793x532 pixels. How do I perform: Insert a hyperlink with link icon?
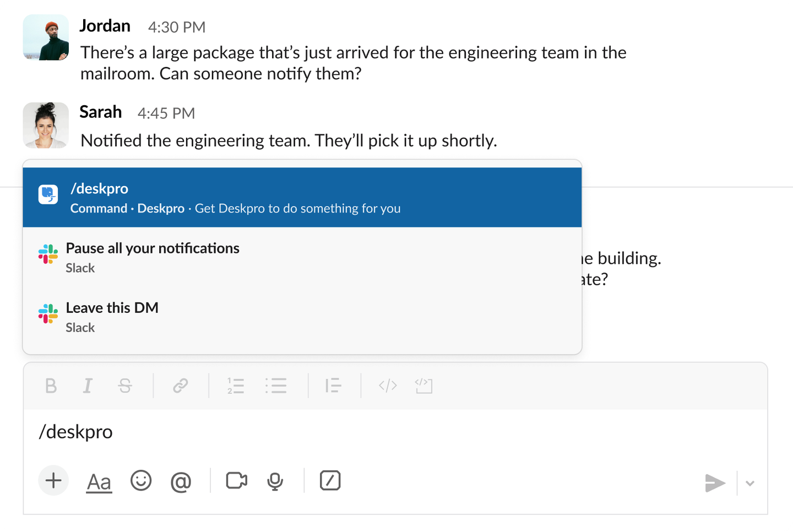[x=180, y=386]
